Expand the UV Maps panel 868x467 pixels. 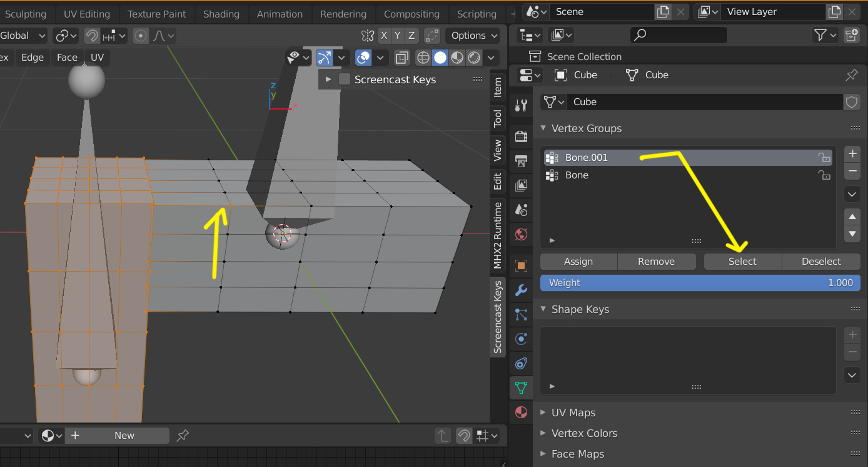[x=543, y=413]
